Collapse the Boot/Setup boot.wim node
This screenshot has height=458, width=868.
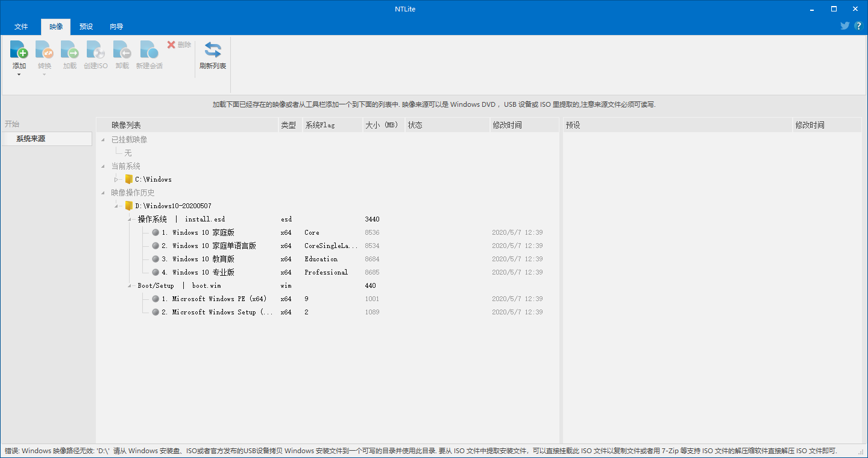(130, 286)
